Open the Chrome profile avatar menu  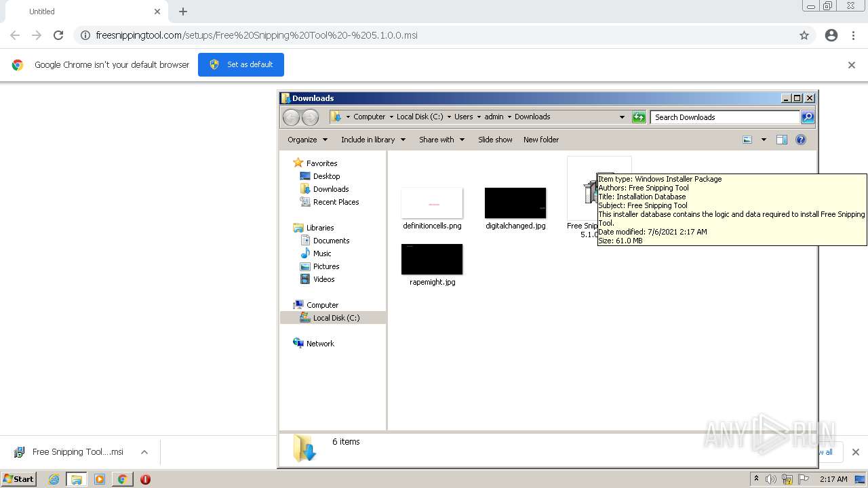pyautogui.click(x=831, y=35)
